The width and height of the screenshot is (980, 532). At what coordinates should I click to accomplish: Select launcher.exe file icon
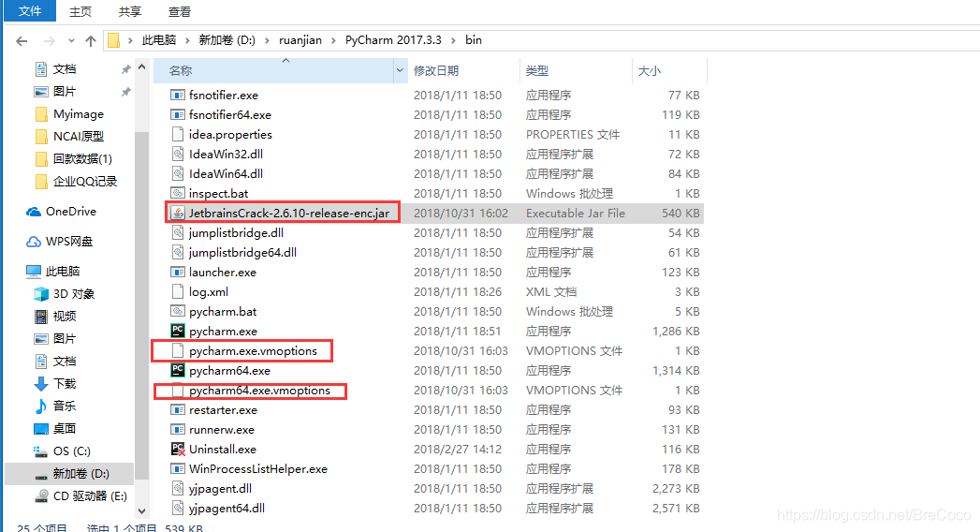coord(178,273)
